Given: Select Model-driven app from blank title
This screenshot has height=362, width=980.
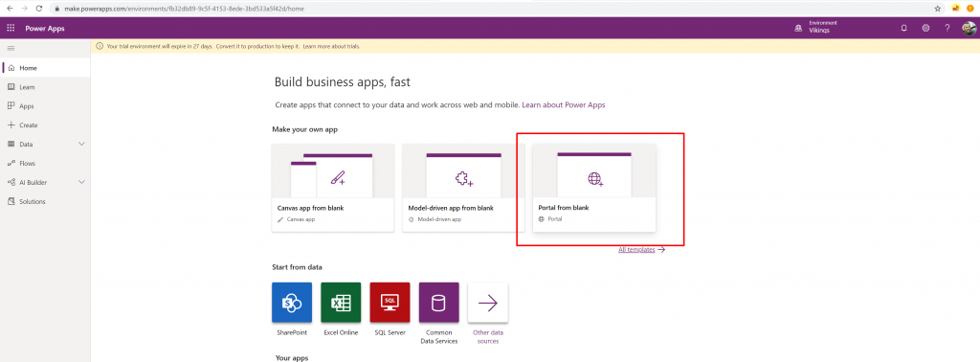Looking at the screenshot, I should [x=451, y=208].
